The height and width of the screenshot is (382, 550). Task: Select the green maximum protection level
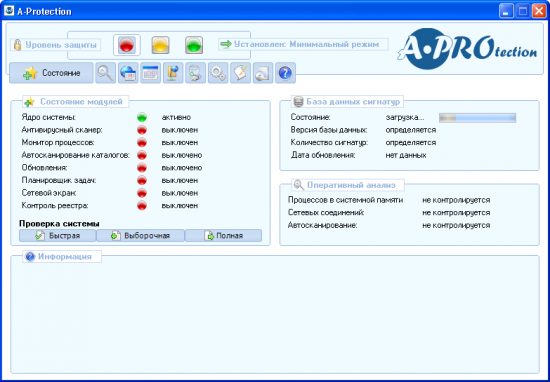coord(194,45)
